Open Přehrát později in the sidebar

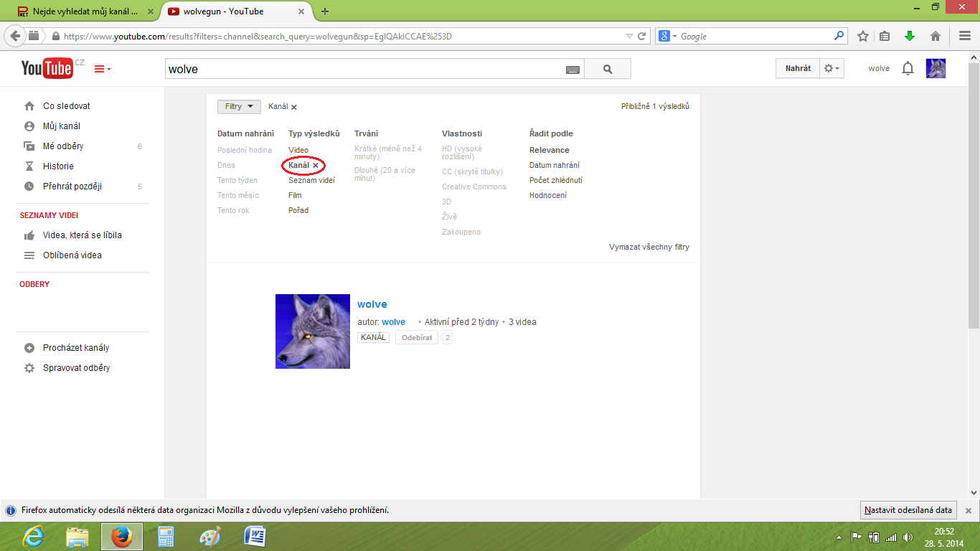pyautogui.click(x=72, y=187)
